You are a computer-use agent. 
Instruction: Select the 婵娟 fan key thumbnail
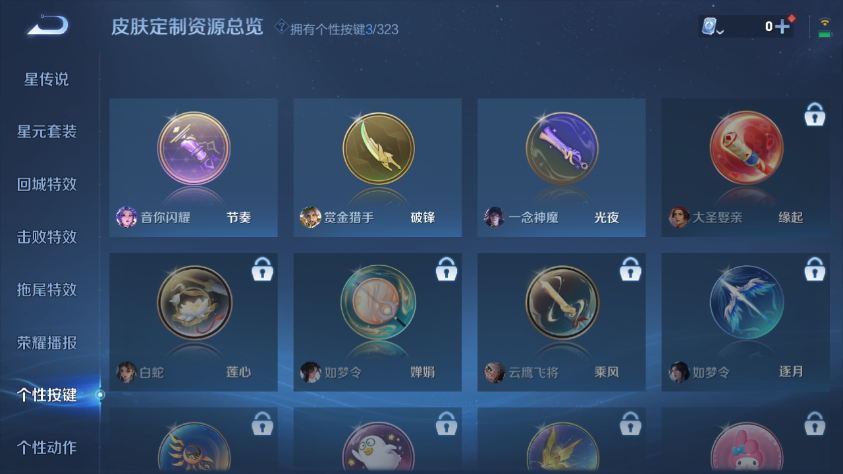tap(378, 303)
